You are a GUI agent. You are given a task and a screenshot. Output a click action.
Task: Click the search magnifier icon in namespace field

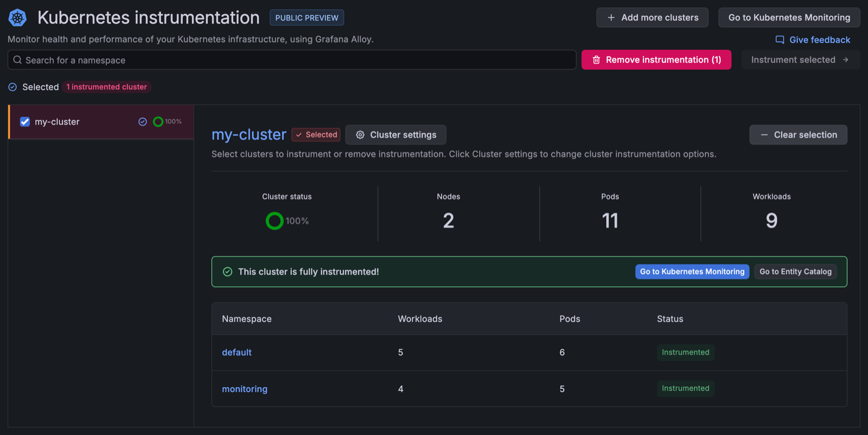17,60
